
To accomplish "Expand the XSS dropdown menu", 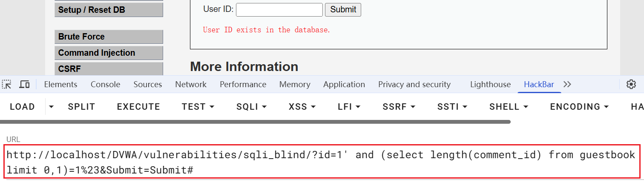I will (x=303, y=107).
